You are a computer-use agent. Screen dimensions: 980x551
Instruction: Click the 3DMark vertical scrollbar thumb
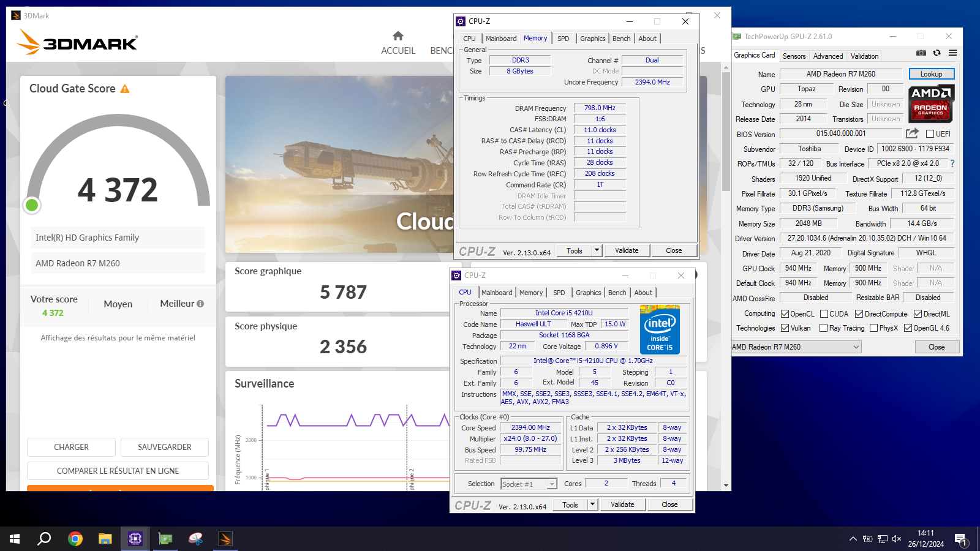(x=726, y=132)
